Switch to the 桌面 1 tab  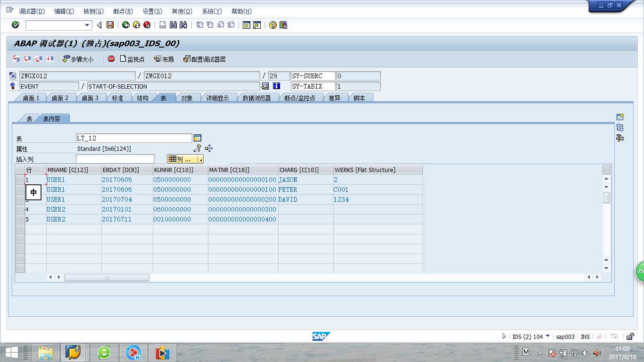coord(31,98)
